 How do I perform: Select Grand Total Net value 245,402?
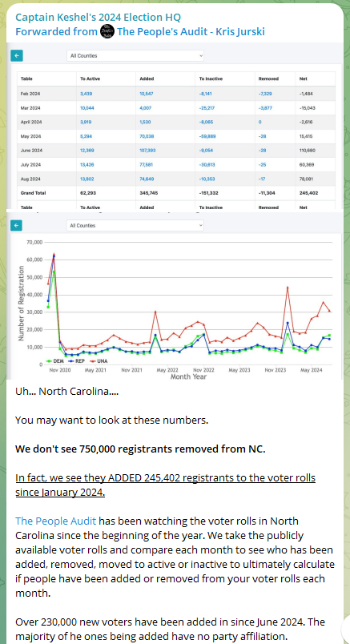click(308, 193)
